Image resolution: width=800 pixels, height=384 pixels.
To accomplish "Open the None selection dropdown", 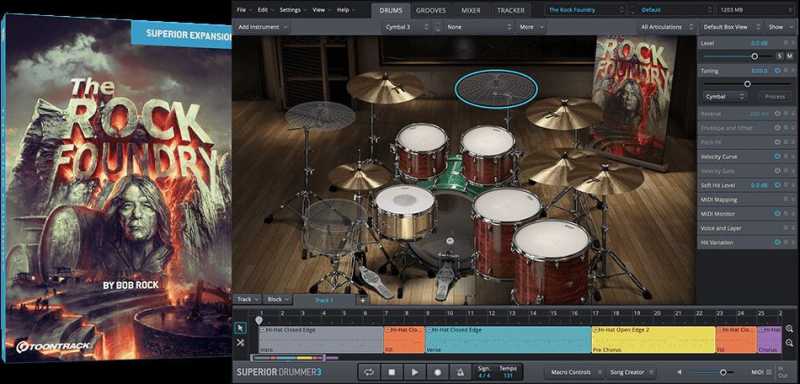I will [478, 27].
